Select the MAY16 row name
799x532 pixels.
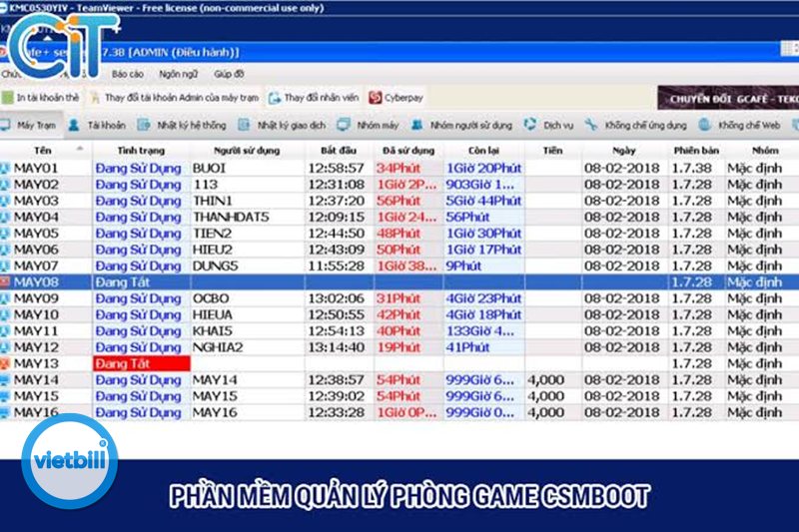(x=36, y=412)
